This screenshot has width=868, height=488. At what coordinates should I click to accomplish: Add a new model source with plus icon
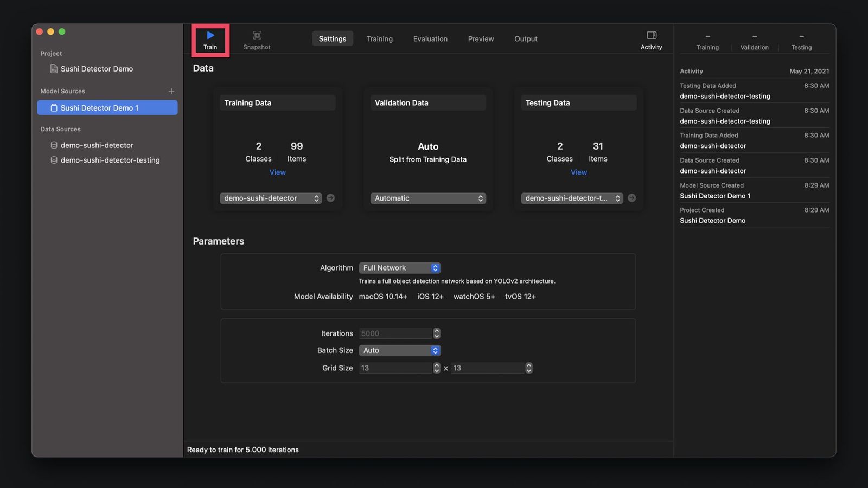point(171,91)
